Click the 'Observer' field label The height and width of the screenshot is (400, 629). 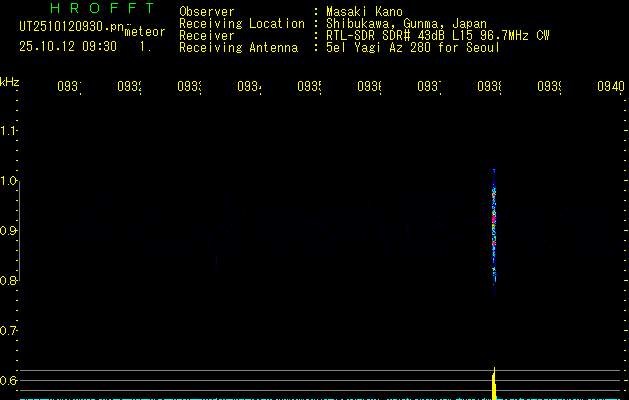coord(207,12)
